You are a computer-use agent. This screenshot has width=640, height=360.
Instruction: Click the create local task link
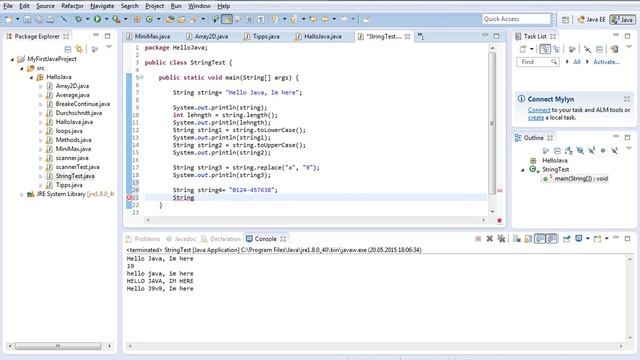tap(536, 118)
